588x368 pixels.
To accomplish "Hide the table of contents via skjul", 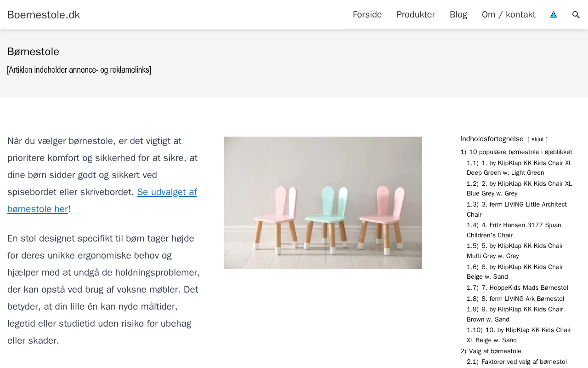I will 537,139.
